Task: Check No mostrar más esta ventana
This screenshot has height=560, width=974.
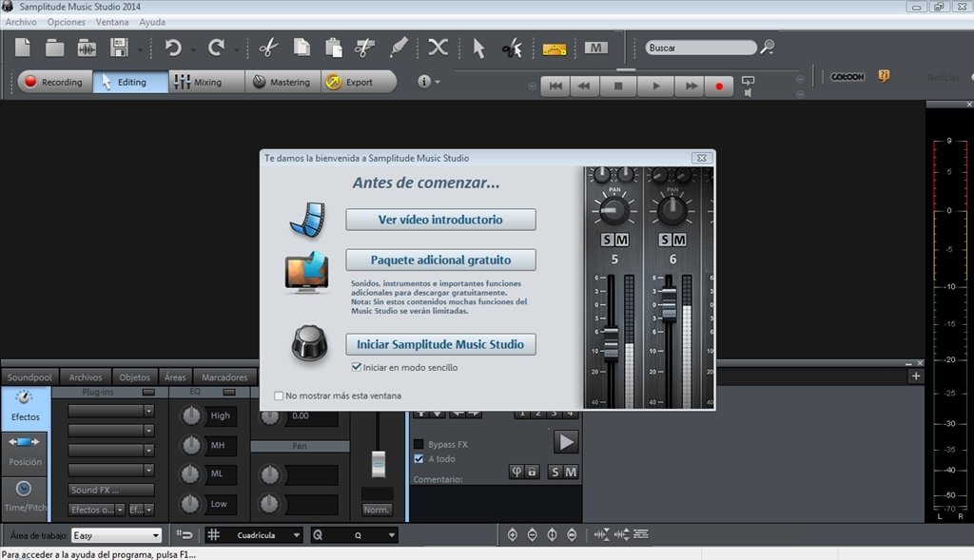Action: (279, 396)
